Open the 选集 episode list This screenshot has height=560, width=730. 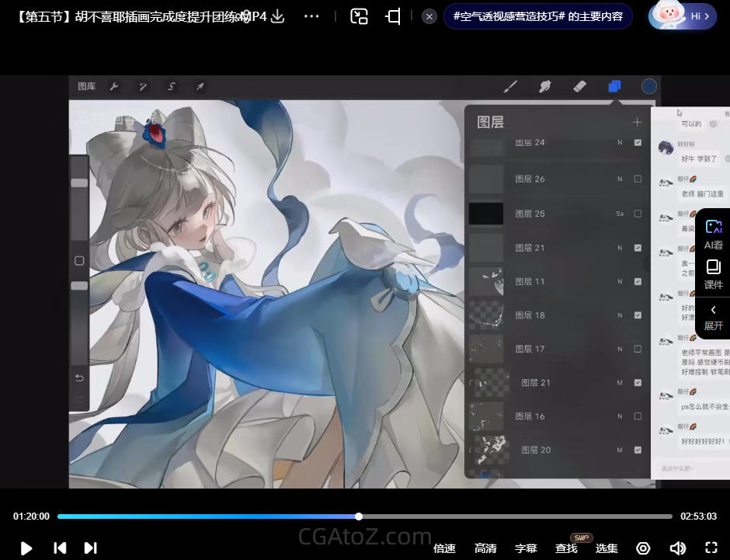click(x=607, y=548)
